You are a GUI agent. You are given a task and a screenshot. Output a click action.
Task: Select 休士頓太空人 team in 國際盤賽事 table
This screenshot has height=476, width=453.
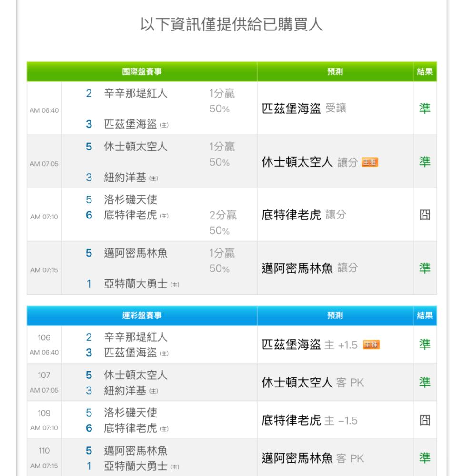135,147
